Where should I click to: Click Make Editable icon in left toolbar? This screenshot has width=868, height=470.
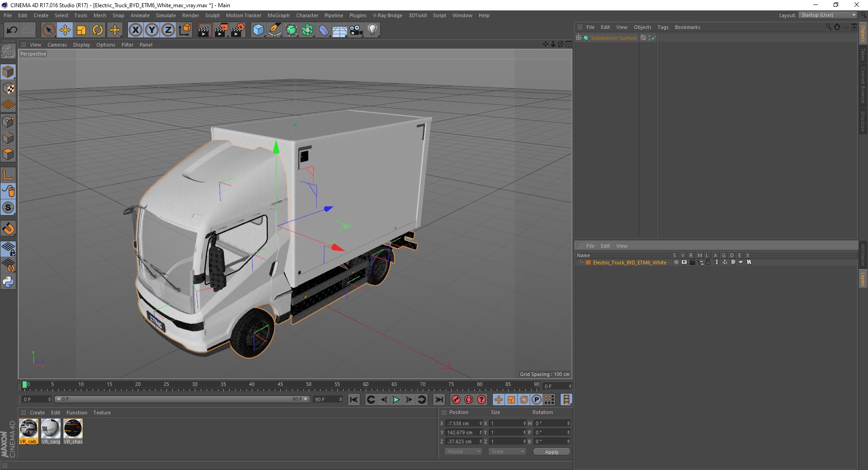coord(8,52)
